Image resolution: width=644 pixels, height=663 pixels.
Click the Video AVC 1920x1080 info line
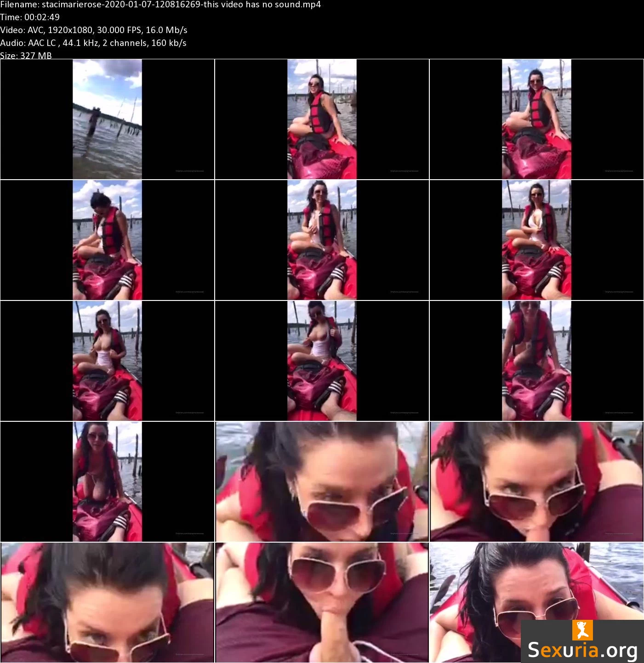[x=94, y=30]
